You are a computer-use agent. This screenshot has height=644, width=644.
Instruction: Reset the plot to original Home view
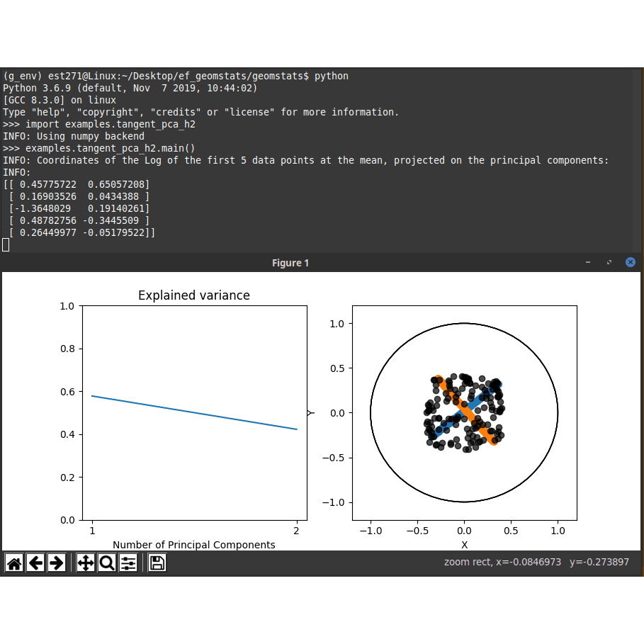(x=14, y=563)
